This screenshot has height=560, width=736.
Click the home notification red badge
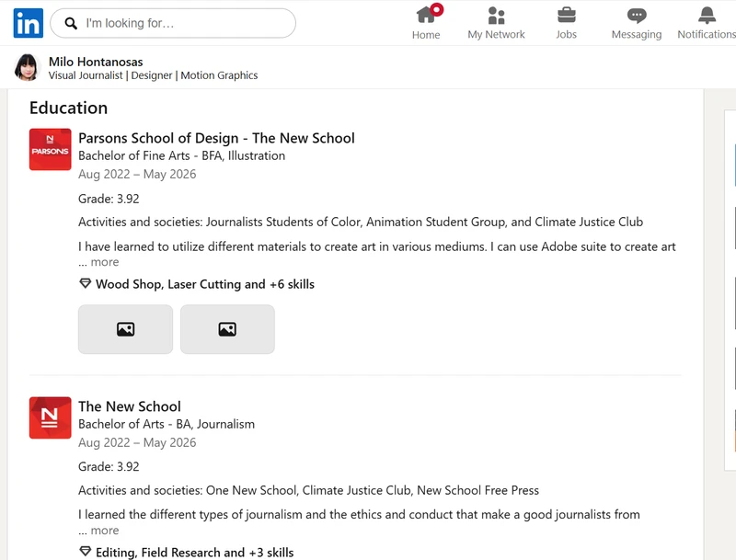(x=436, y=9)
